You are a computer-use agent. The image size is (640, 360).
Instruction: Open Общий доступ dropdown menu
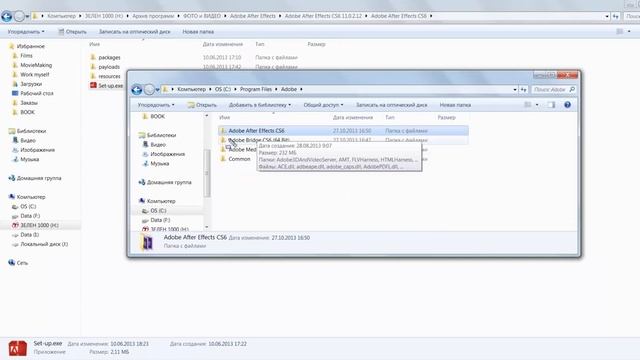coord(323,105)
